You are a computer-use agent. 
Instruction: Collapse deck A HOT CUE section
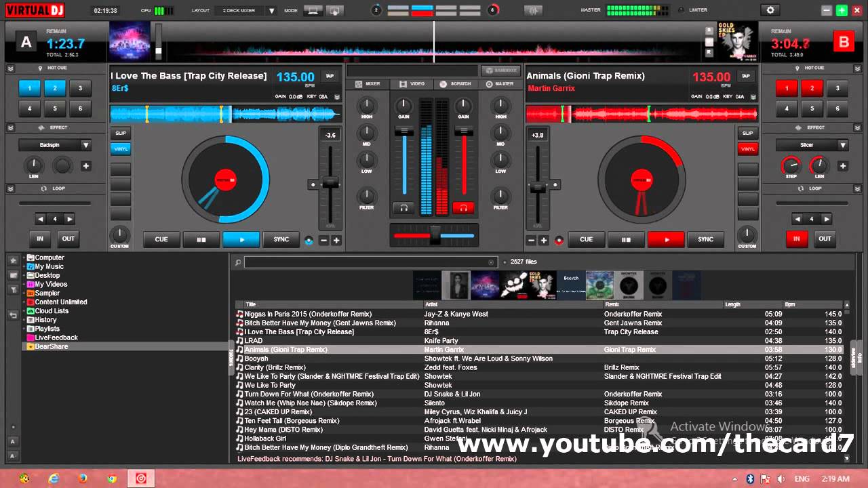(x=12, y=68)
